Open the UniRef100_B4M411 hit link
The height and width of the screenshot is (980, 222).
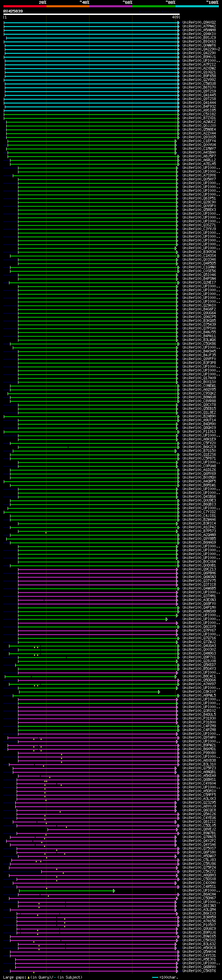click(199, 336)
